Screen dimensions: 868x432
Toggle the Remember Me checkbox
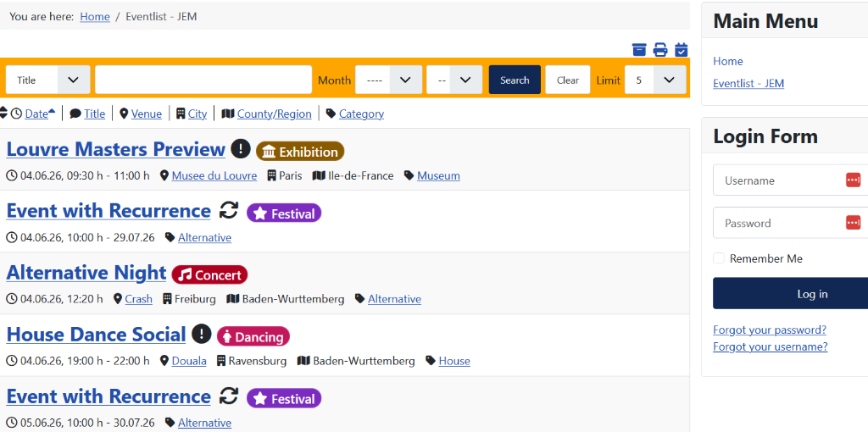click(x=719, y=258)
